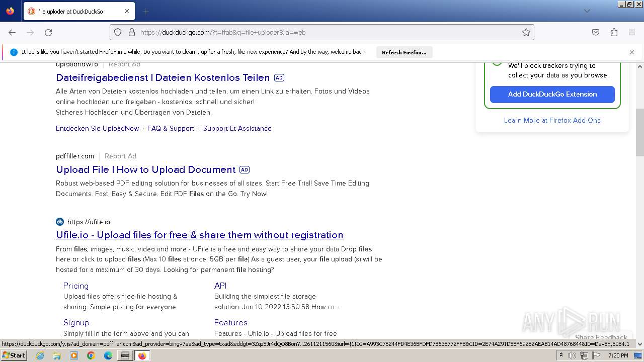Image resolution: width=644 pixels, height=362 pixels.
Task: Open tracking protection shield icon
Action: pyautogui.click(x=118, y=32)
